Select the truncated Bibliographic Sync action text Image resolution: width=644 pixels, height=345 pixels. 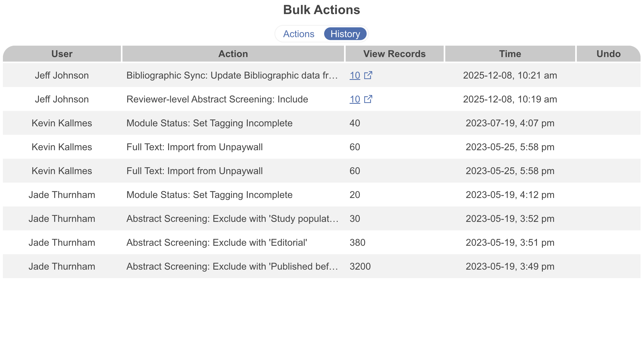coord(232,75)
